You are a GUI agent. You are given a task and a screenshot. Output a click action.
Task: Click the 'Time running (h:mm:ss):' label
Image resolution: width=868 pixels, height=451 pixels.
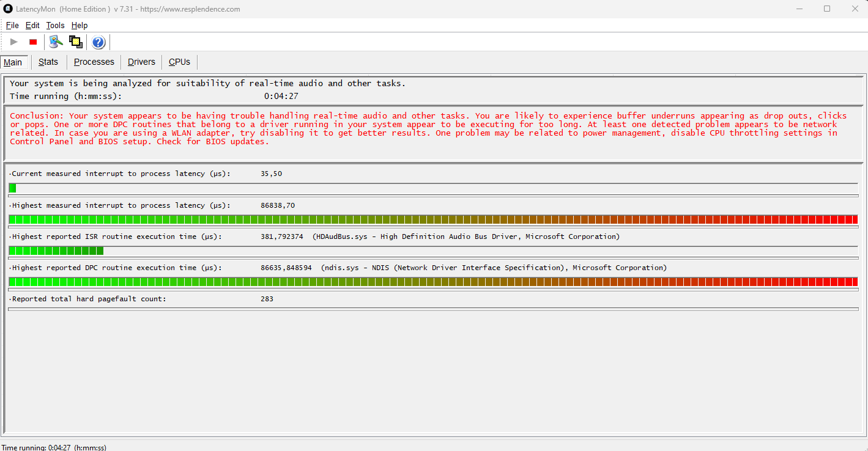coord(66,96)
